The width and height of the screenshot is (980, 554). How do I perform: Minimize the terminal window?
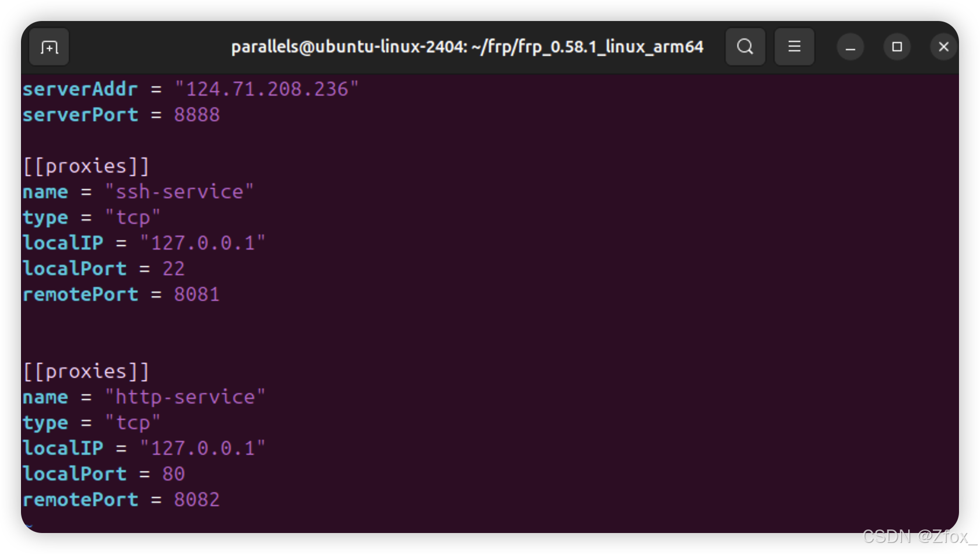pos(850,47)
